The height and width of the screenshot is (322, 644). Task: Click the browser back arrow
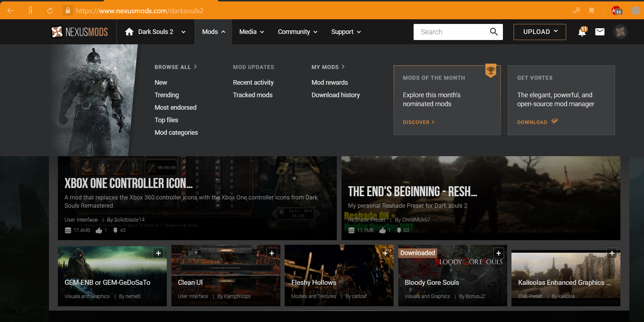pos(10,11)
